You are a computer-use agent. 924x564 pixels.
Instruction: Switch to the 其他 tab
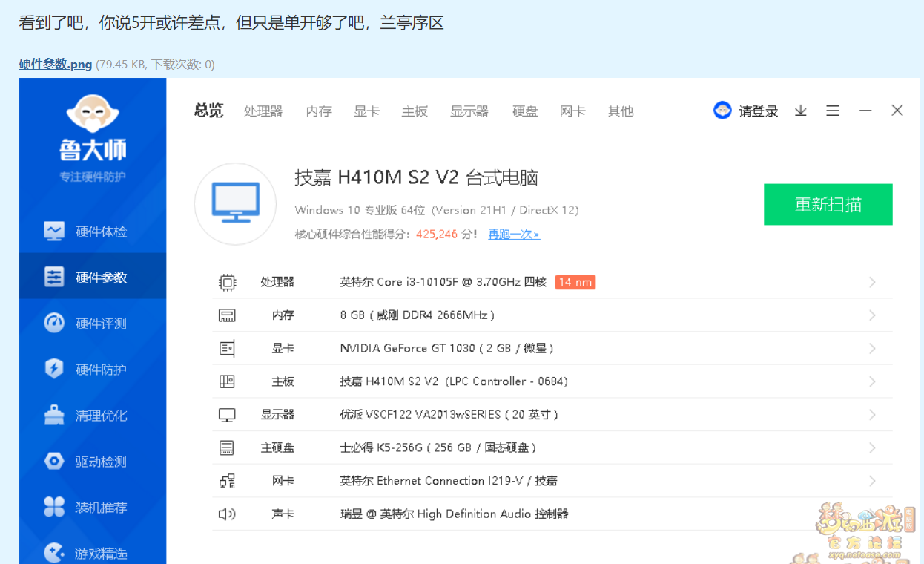[621, 111]
